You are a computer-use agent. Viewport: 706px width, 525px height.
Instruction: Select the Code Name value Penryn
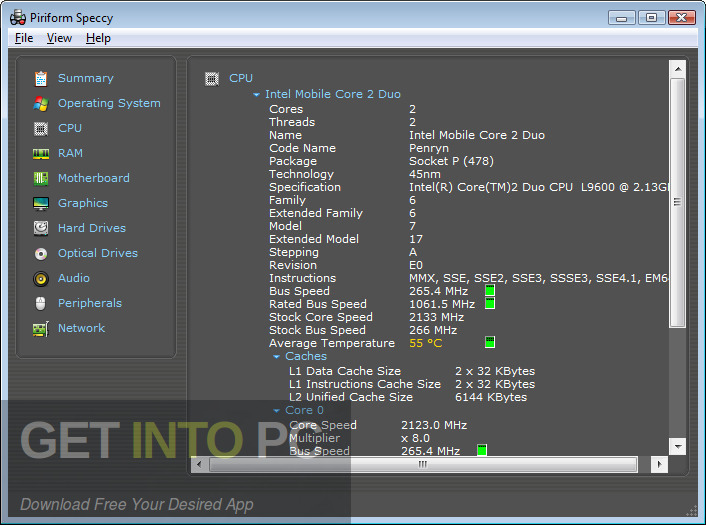(429, 149)
